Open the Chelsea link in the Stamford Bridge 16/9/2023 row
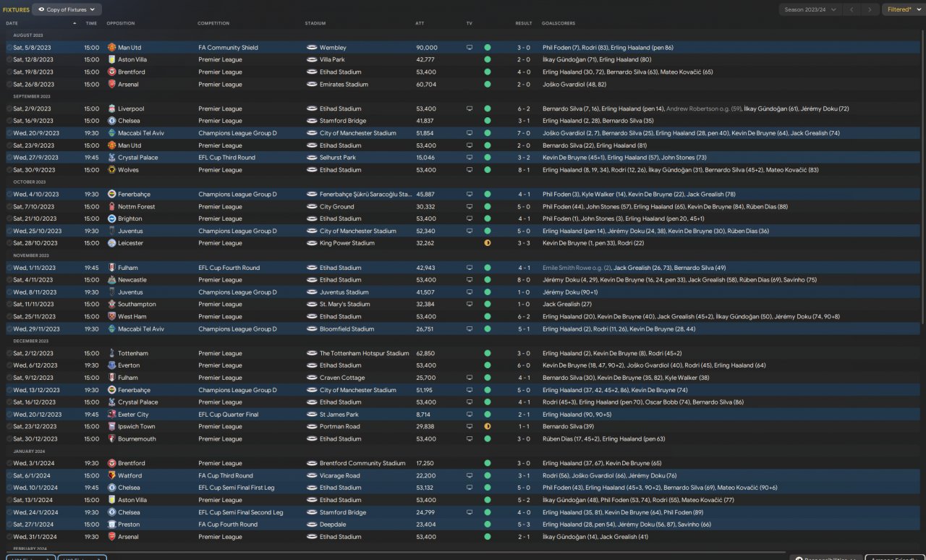Viewport: 926px width, 560px height. [129, 121]
